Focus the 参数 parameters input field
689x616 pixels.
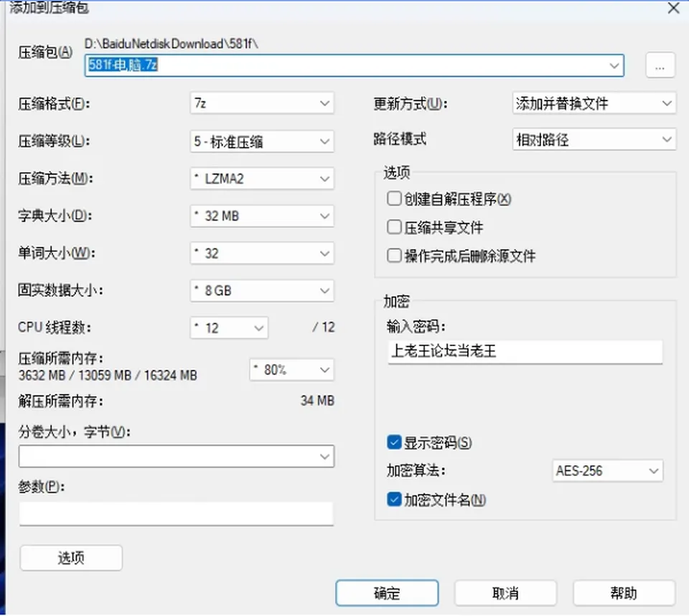[x=177, y=513]
